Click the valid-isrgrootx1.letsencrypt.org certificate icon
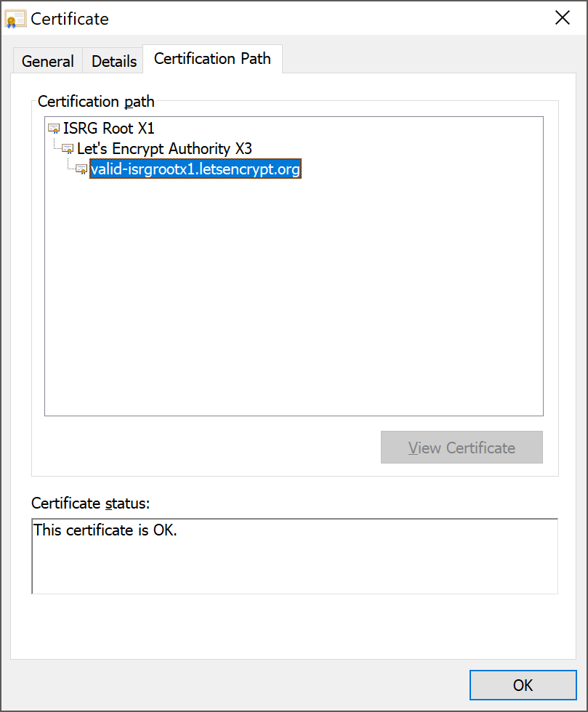Viewport: 588px width, 712px height. click(81, 169)
